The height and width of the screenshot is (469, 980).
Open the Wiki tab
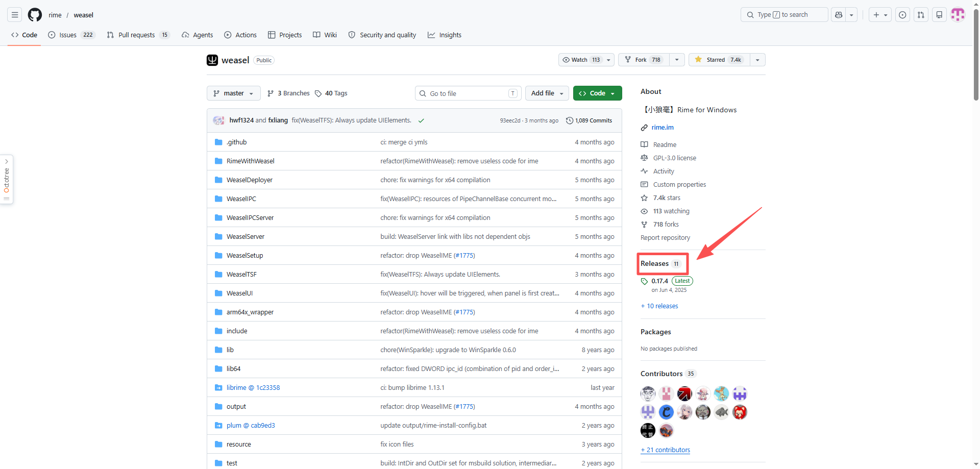pyautogui.click(x=325, y=35)
